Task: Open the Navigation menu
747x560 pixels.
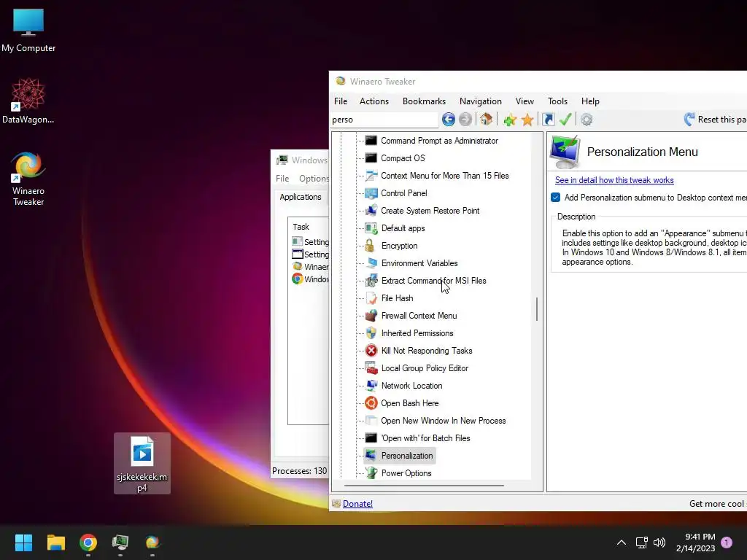Action: tap(480, 101)
